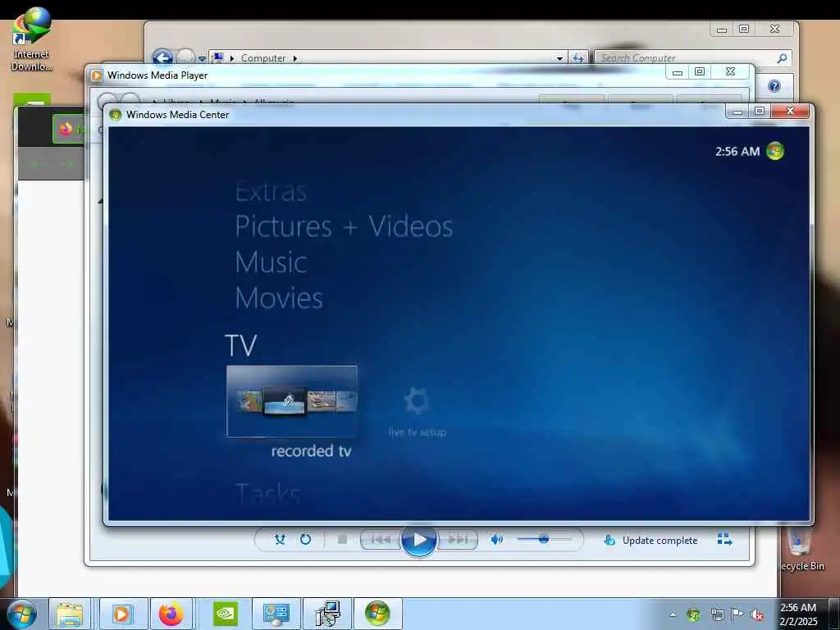Click the Windows Media Center title bar icon
Viewport: 840px width, 630px height.
click(115, 115)
